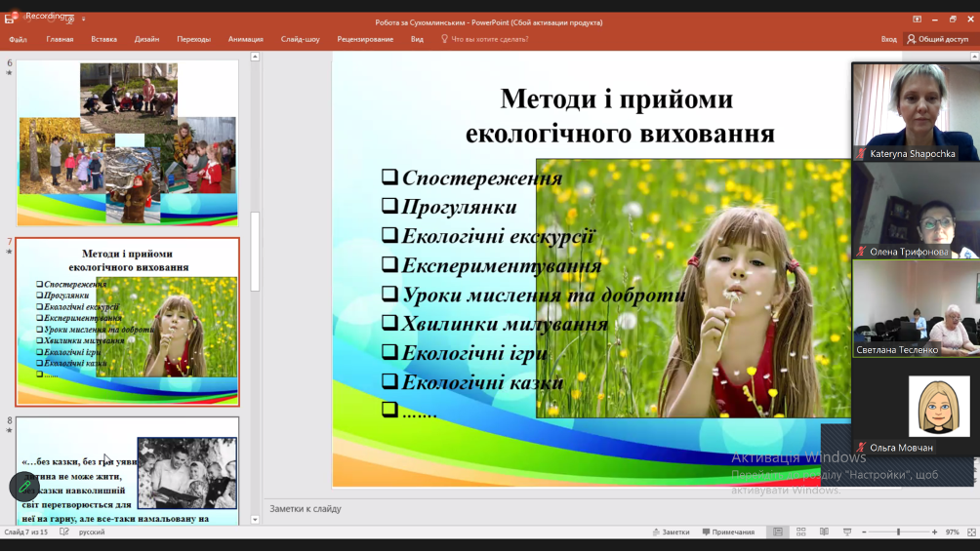Fit slide to current window
The image size is (980, 552).
tap(969, 532)
